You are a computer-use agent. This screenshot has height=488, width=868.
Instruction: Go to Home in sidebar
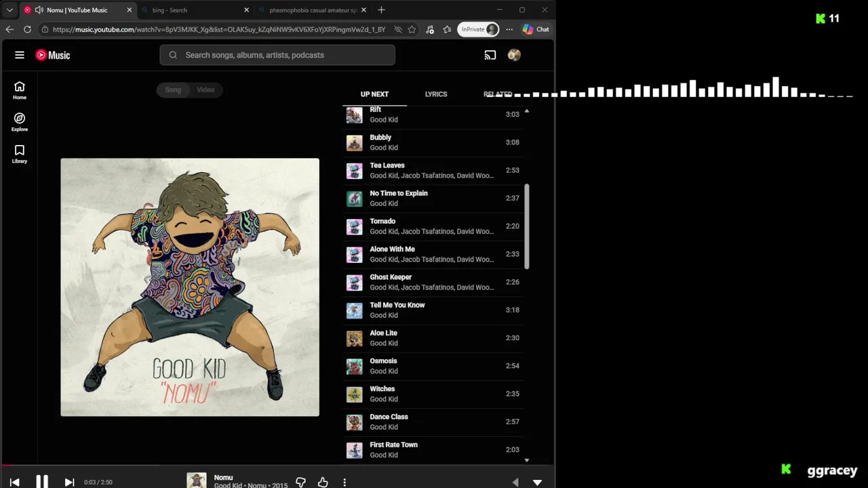pos(20,90)
